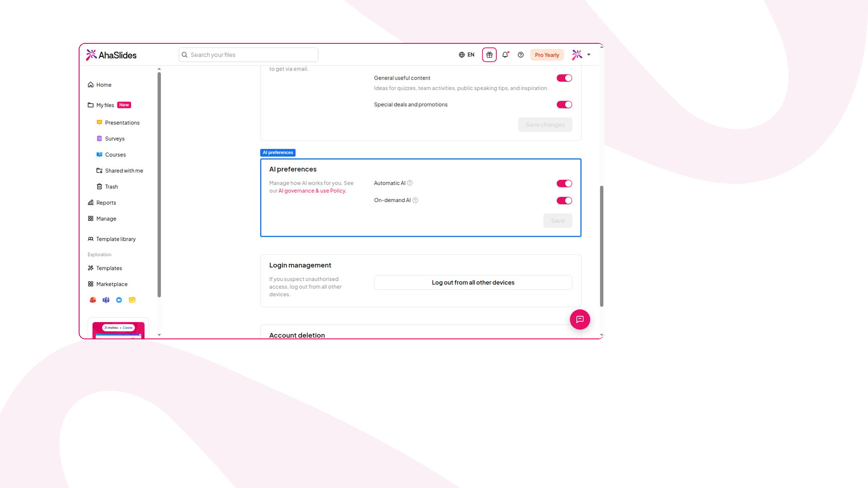Click the Trash bin icon
This screenshot has height=488, width=868.
tap(99, 187)
